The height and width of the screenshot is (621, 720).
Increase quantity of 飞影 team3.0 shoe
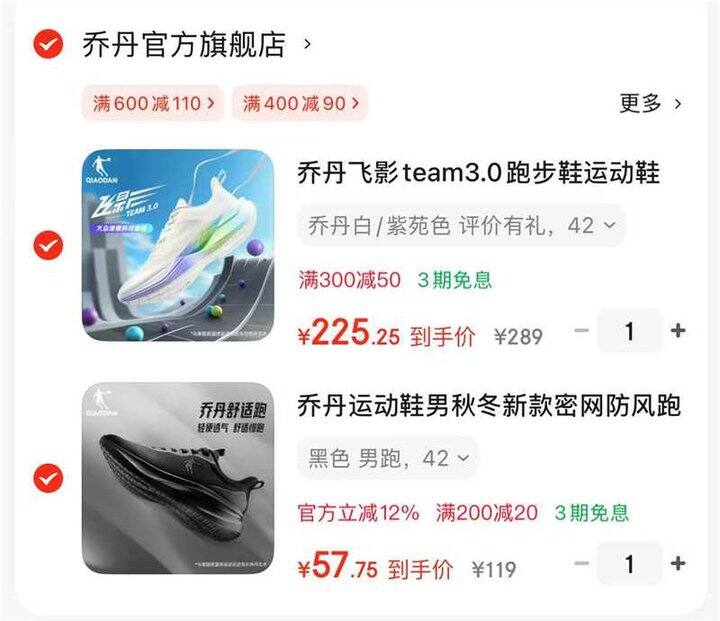(x=678, y=330)
